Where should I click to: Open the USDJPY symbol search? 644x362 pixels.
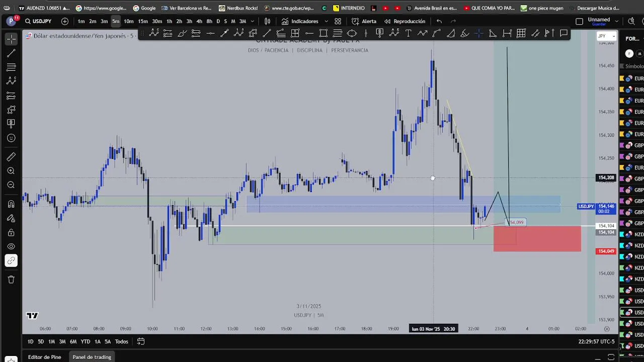pos(38,21)
